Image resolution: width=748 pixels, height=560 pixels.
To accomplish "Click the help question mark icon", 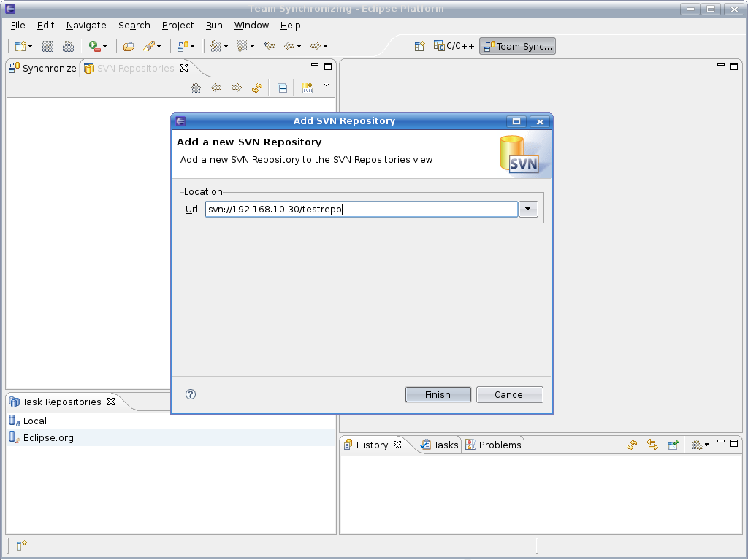I will pyautogui.click(x=191, y=394).
